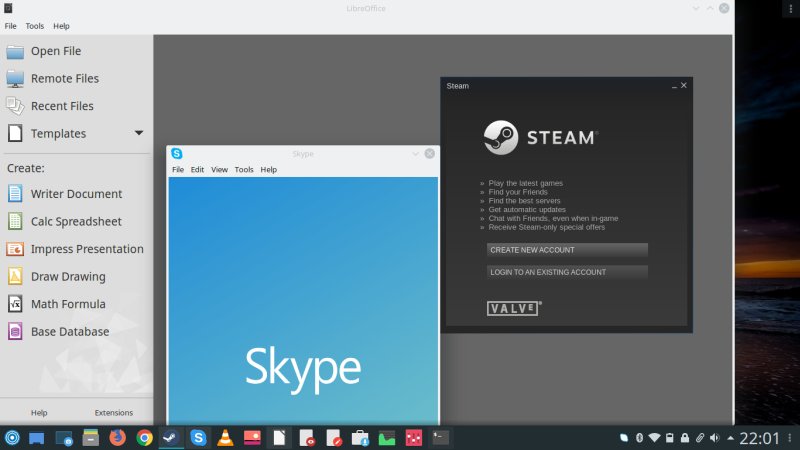Open the View menu in Skype
The width and height of the screenshot is (800, 450).
pyautogui.click(x=219, y=170)
